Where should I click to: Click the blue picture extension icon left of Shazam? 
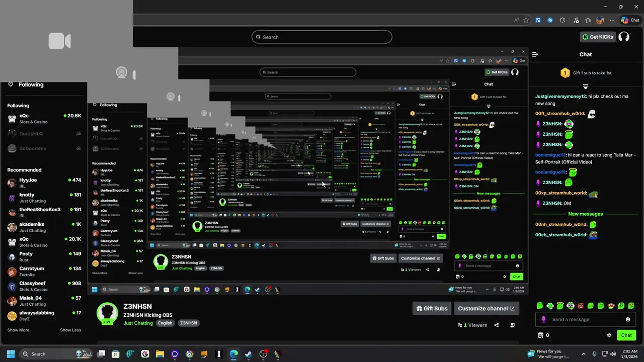coord(538,20)
